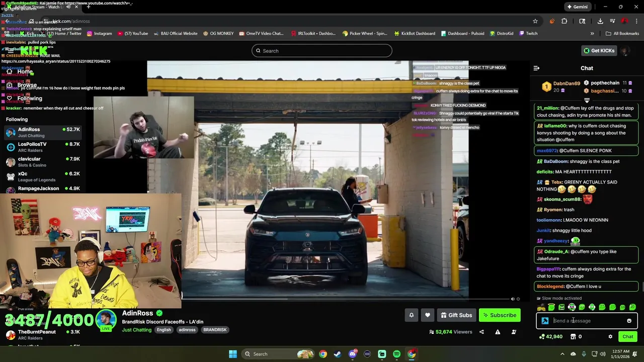Open xQc channel in the sidebar

(x=43, y=176)
